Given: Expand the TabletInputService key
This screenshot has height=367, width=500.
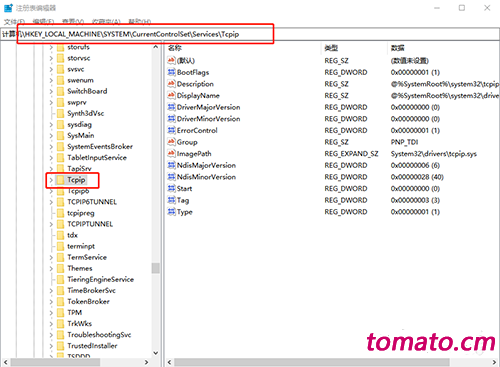Looking at the screenshot, I should click(51, 158).
